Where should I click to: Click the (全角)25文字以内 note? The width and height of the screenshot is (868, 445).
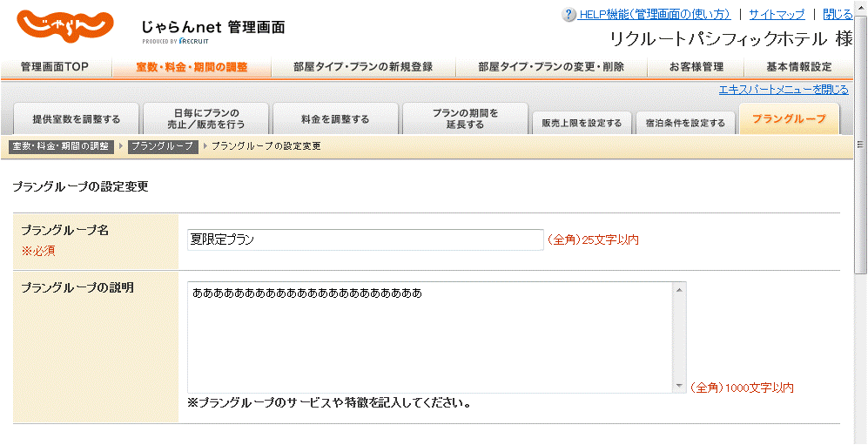coord(593,240)
